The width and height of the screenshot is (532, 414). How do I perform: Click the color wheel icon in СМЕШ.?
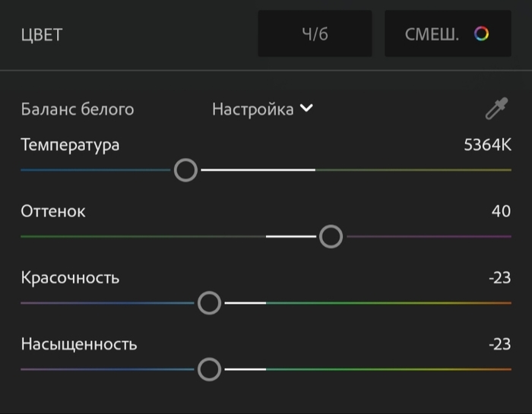481,33
